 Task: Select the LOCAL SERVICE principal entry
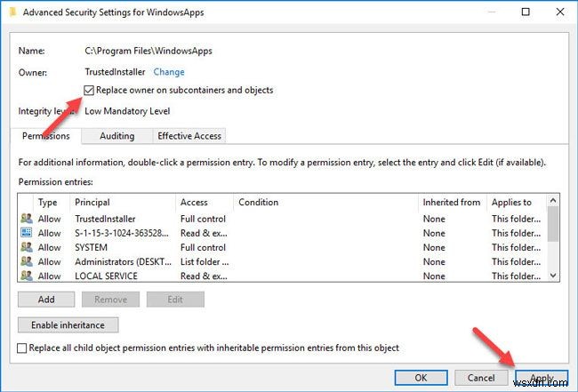[106, 276]
